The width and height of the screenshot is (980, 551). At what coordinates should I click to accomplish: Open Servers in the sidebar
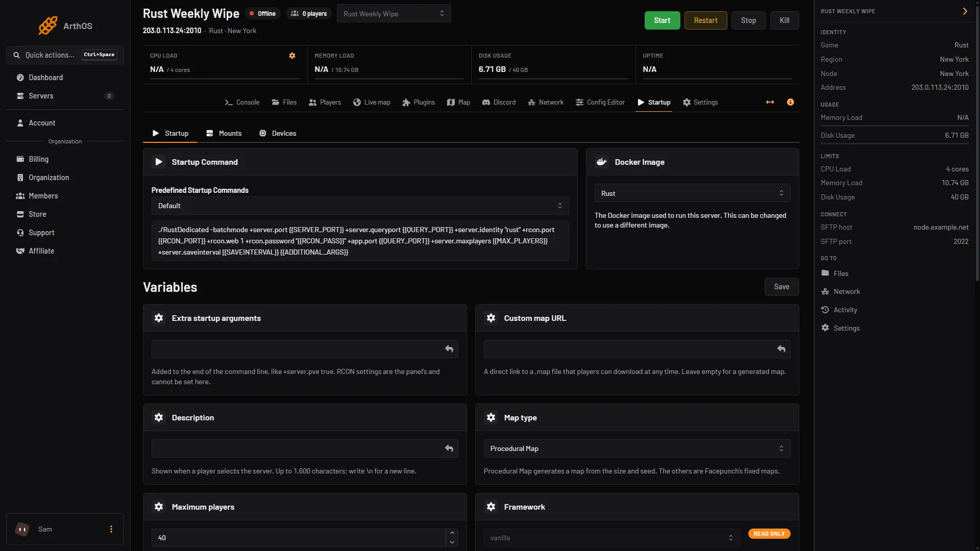(65, 96)
